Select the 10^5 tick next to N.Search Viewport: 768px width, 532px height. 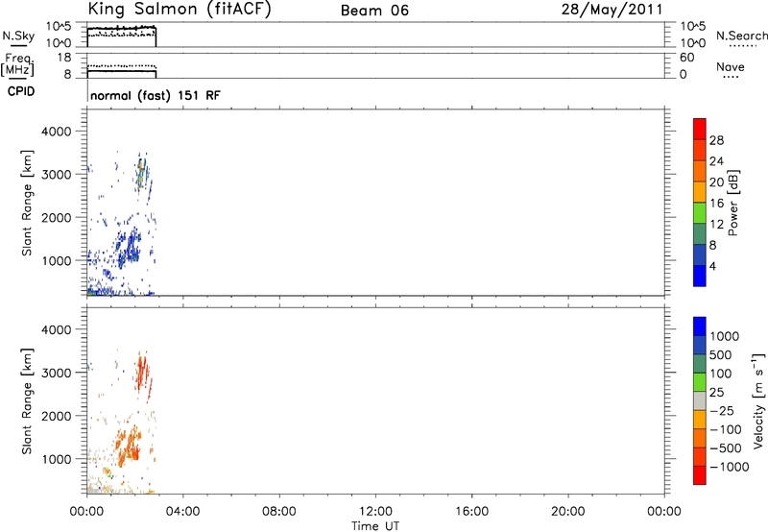click(x=692, y=27)
